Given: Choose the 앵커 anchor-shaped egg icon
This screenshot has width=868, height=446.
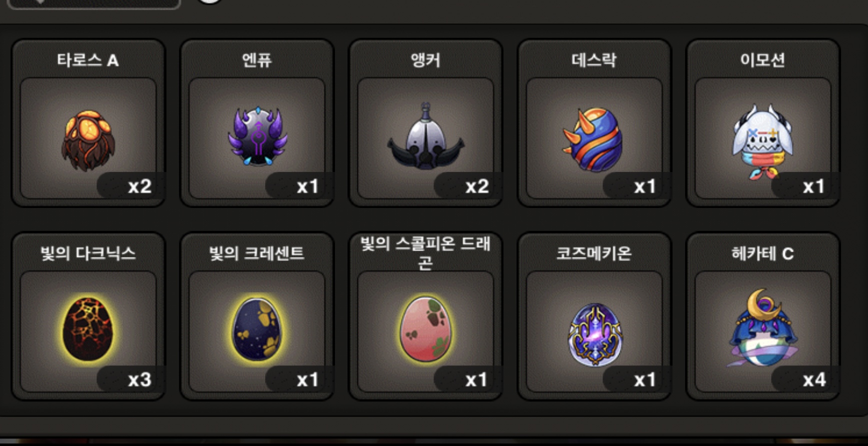Looking at the screenshot, I should pos(425,136).
